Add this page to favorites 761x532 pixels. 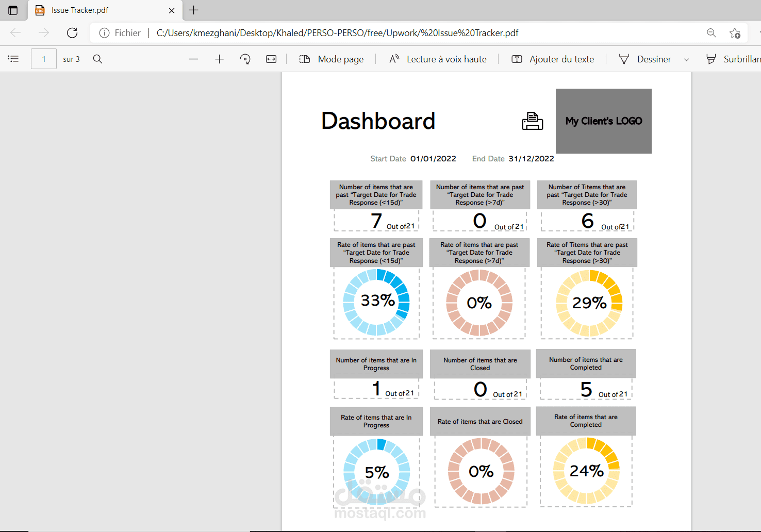735,33
